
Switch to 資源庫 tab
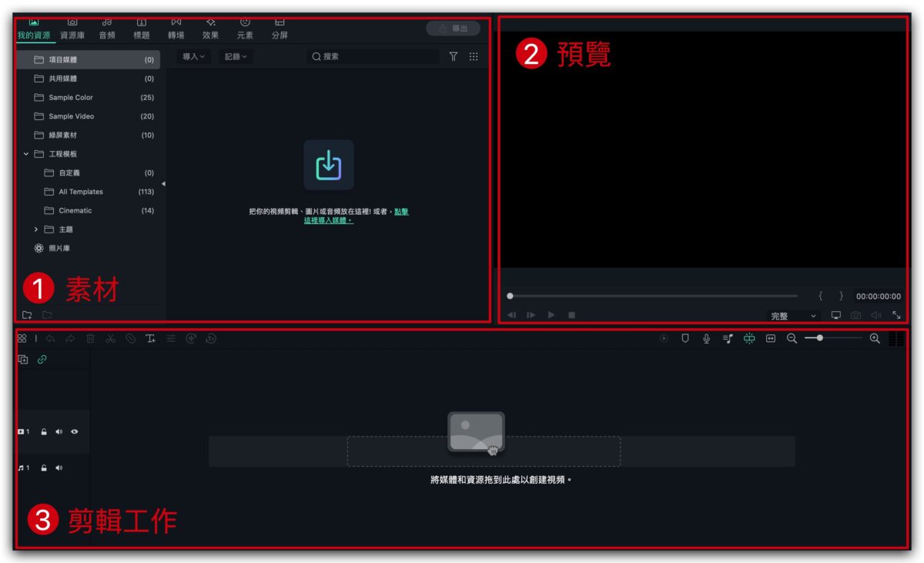[x=72, y=30]
